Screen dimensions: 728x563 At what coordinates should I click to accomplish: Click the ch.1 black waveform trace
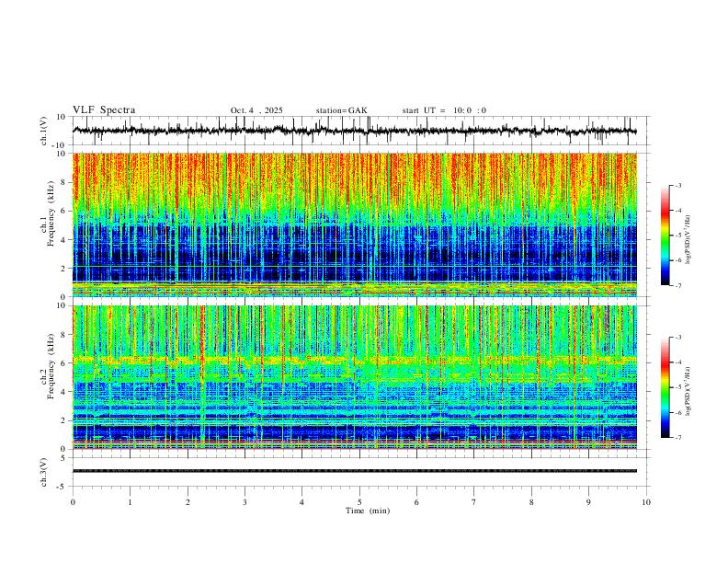coord(354,131)
